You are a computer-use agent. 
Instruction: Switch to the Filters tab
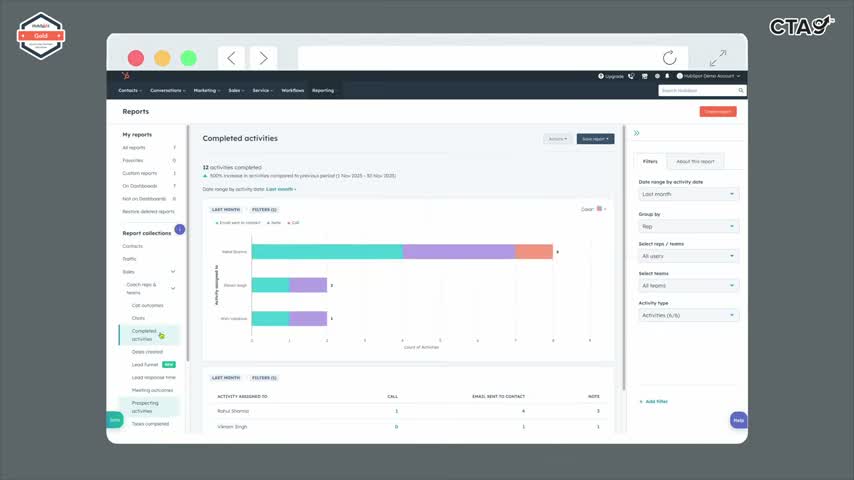point(650,161)
